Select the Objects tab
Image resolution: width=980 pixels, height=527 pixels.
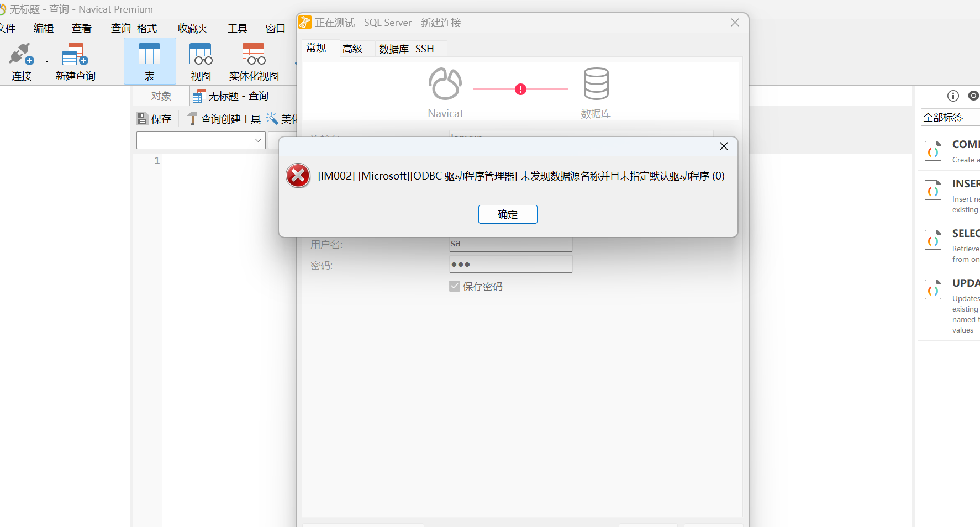[x=161, y=96]
